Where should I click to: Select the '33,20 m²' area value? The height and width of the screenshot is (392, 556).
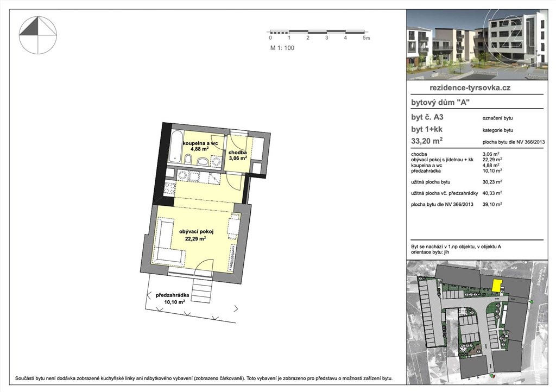coord(427,141)
